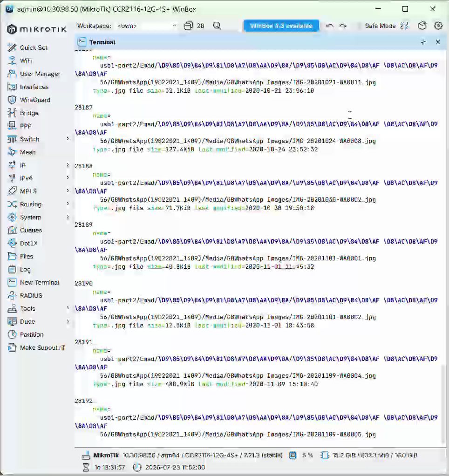Detach the Terminal panel with pin icon
Screen dimensions: 449x476
point(423,42)
